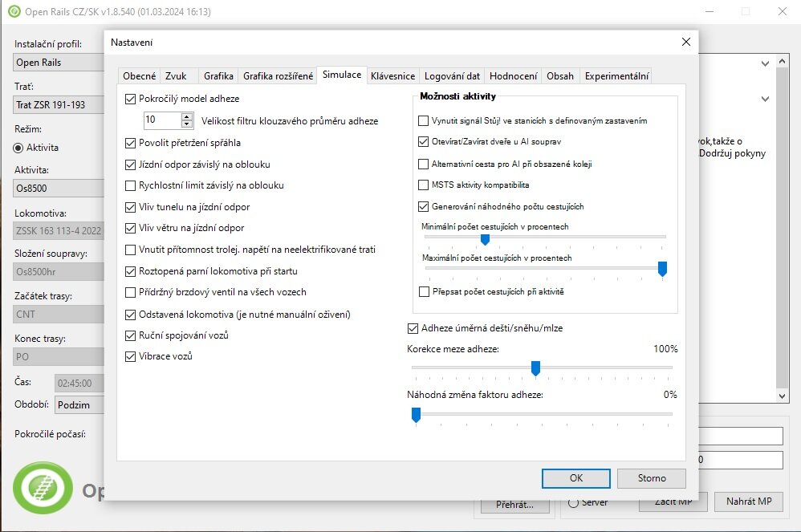Enable Přepsat počet cestujících při aktivitě
Screen dimensions: 801x532
coord(424,291)
